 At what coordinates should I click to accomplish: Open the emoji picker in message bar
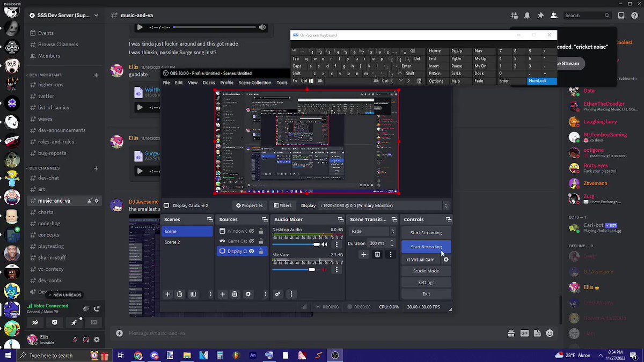click(550, 333)
